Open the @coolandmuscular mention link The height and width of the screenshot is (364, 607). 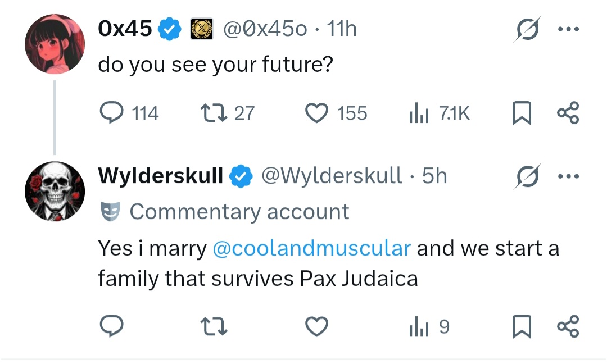[312, 248]
